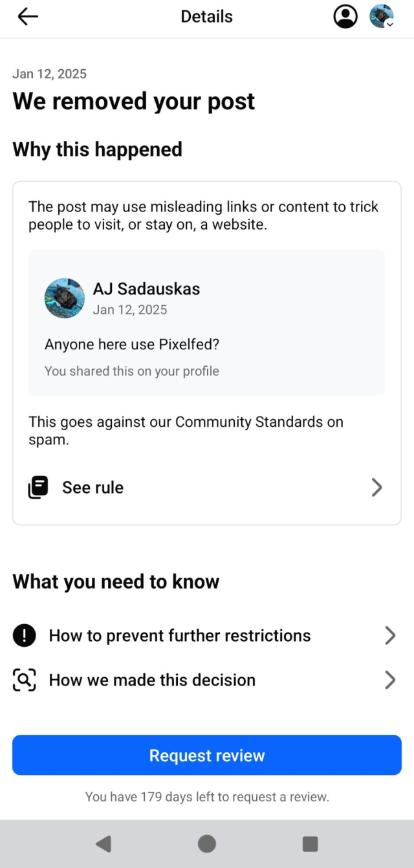Select the exclamation icon beside prevent restrictions
The height and width of the screenshot is (868, 414).
tap(24, 635)
